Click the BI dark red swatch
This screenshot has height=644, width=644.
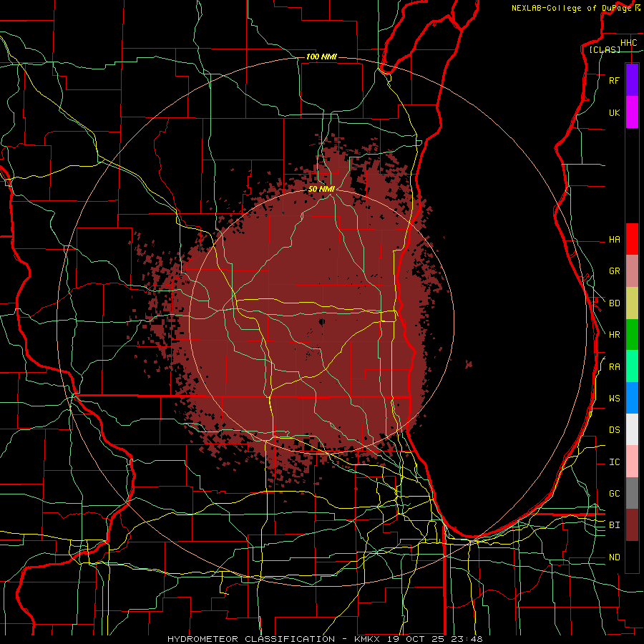pyautogui.click(x=632, y=525)
